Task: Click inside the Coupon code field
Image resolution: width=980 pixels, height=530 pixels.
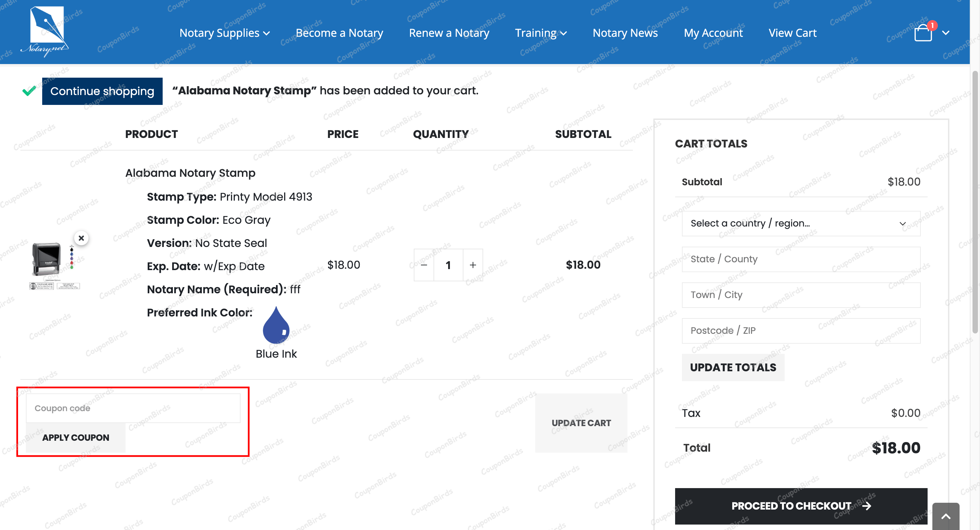Action: pos(133,408)
